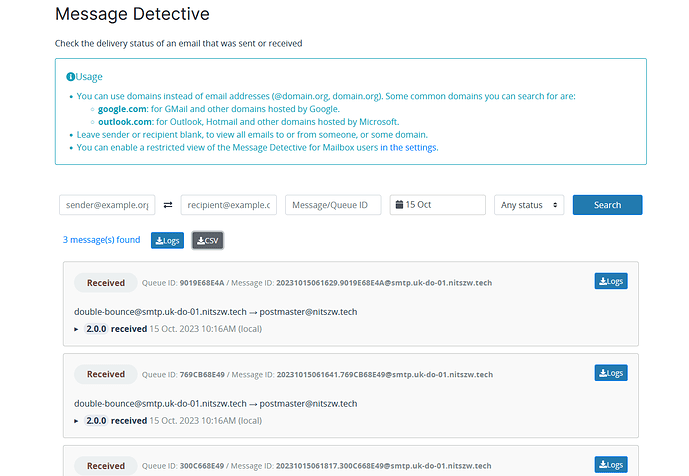Click Received badge of message 9019E68E4A
The width and height of the screenshot is (689, 476).
tap(106, 283)
